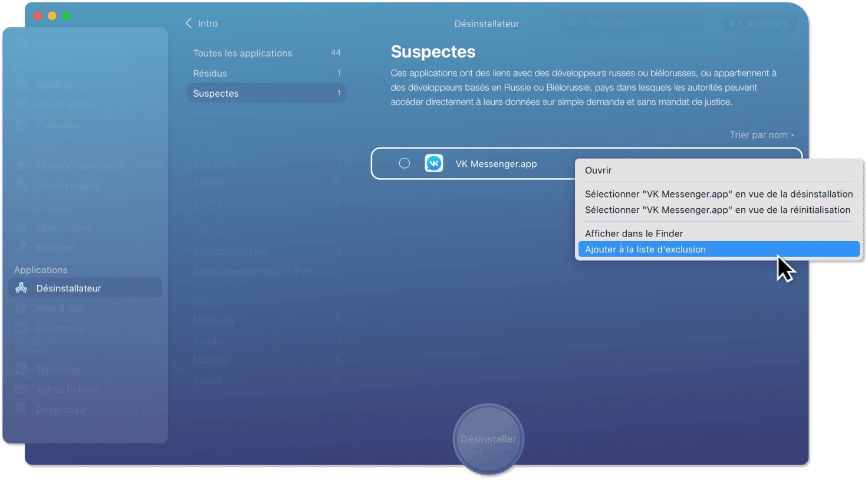Viewport: 868px width, 480px height.
Task: Click the Mise à jour update icon
Action: (x=21, y=308)
